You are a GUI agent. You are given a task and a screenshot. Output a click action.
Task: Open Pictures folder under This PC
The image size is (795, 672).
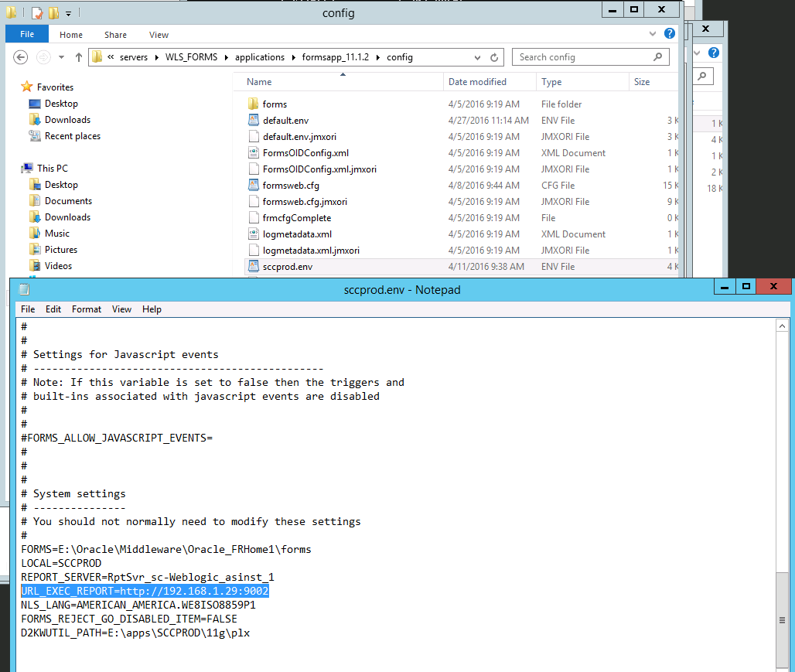(x=61, y=250)
